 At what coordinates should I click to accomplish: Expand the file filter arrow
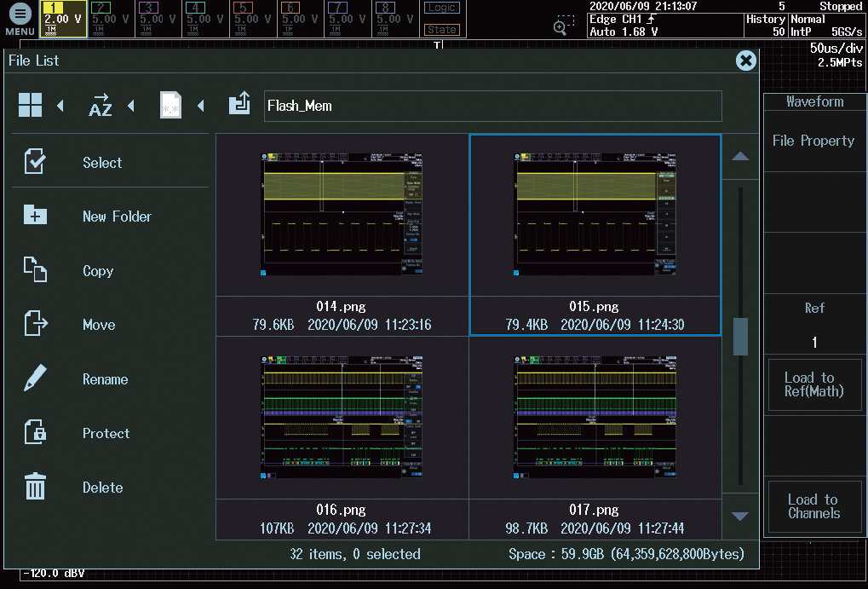[201, 106]
